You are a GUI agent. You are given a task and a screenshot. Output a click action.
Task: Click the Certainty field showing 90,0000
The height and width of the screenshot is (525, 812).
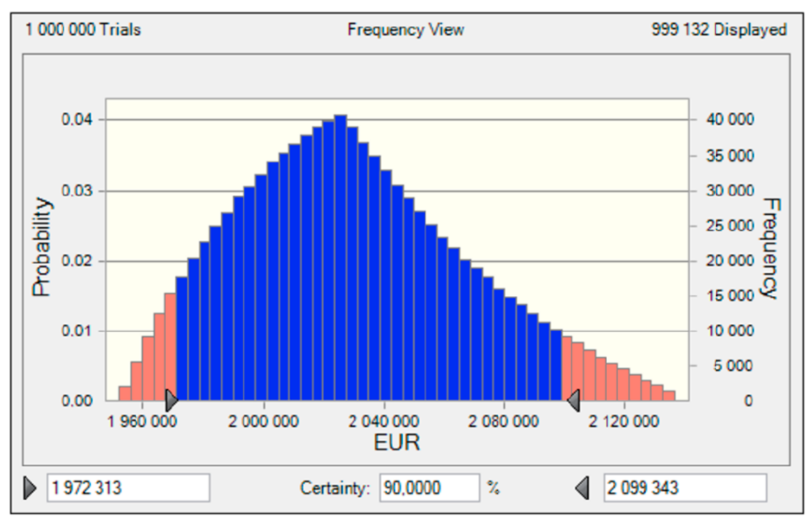click(x=429, y=488)
